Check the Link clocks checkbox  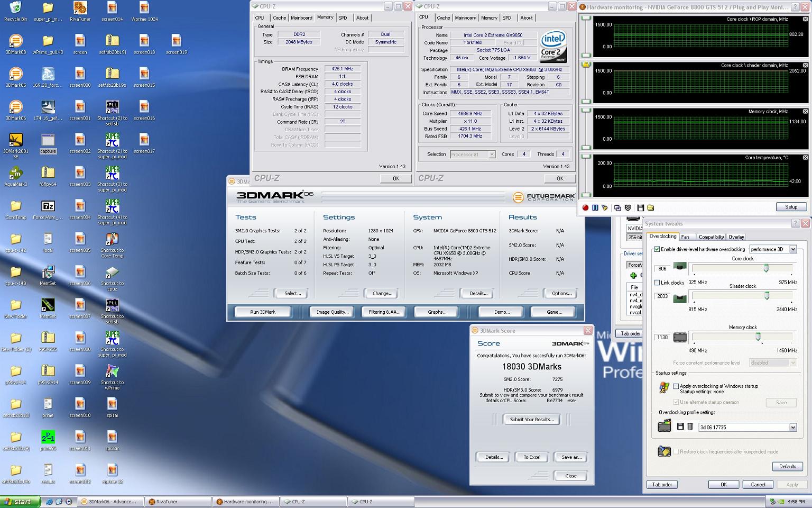(657, 283)
